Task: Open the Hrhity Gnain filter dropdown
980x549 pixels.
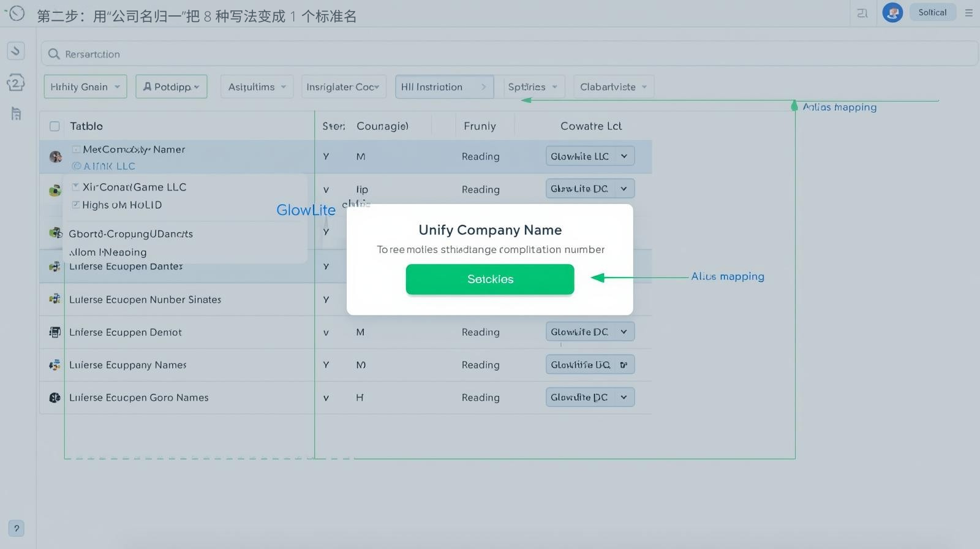Action: coord(85,87)
